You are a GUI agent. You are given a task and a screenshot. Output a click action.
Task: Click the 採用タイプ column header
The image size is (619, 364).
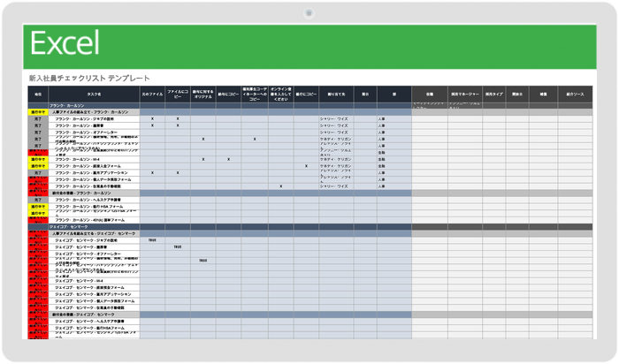point(494,93)
